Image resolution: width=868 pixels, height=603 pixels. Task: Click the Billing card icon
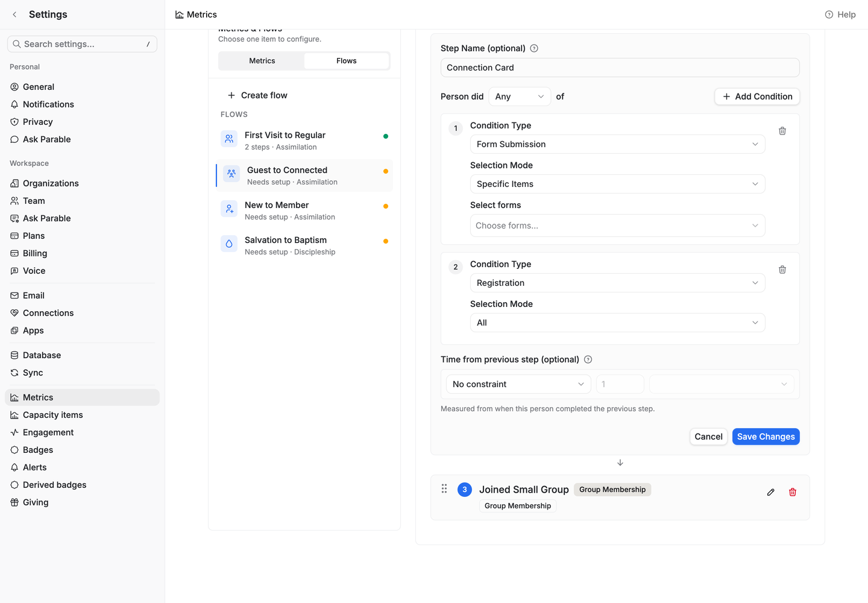click(x=14, y=253)
